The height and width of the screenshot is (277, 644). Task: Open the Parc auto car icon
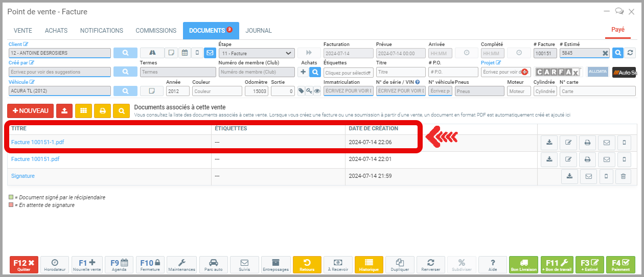coord(213,264)
